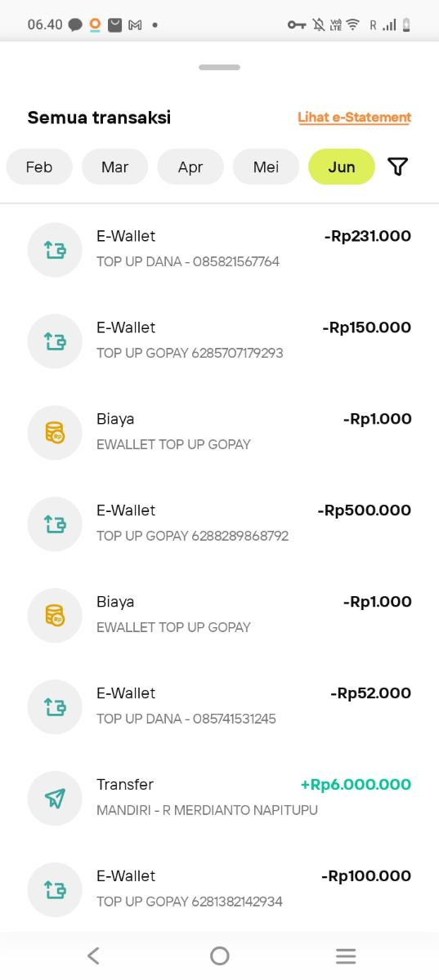Tap the Mandiri transfer paper plane icon
This screenshot has height=980, width=439.
(55, 799)
